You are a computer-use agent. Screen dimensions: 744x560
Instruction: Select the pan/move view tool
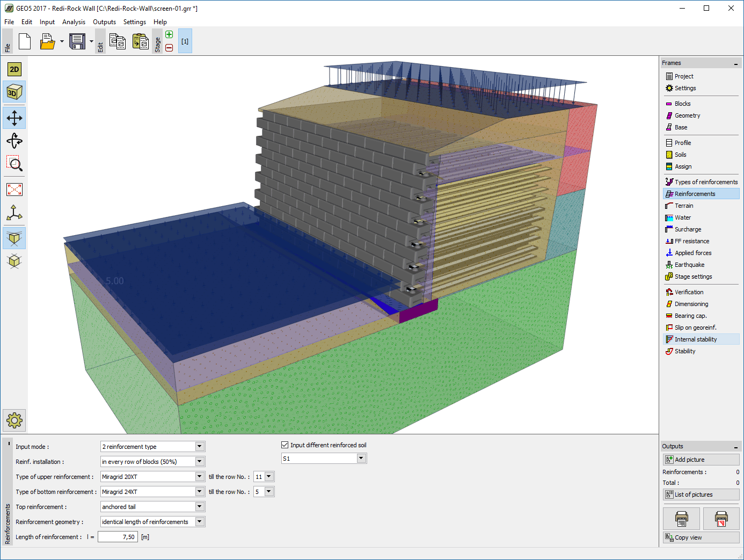(14, 118)
